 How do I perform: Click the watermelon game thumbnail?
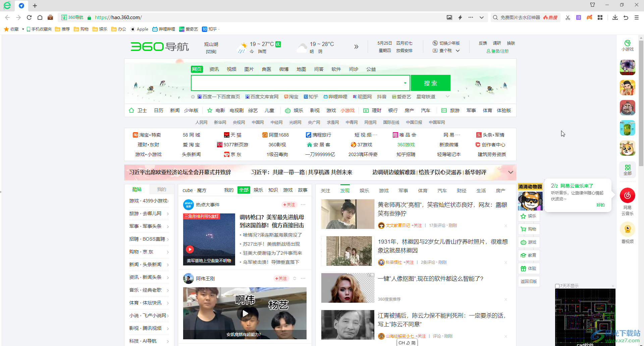tap(628, 128)
